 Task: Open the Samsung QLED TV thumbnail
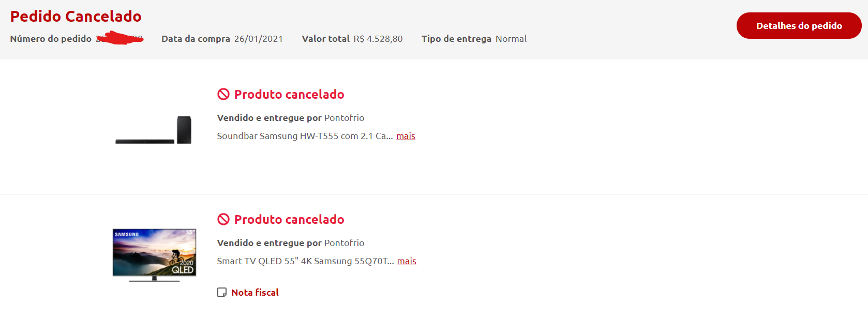[x=154, y=255]
